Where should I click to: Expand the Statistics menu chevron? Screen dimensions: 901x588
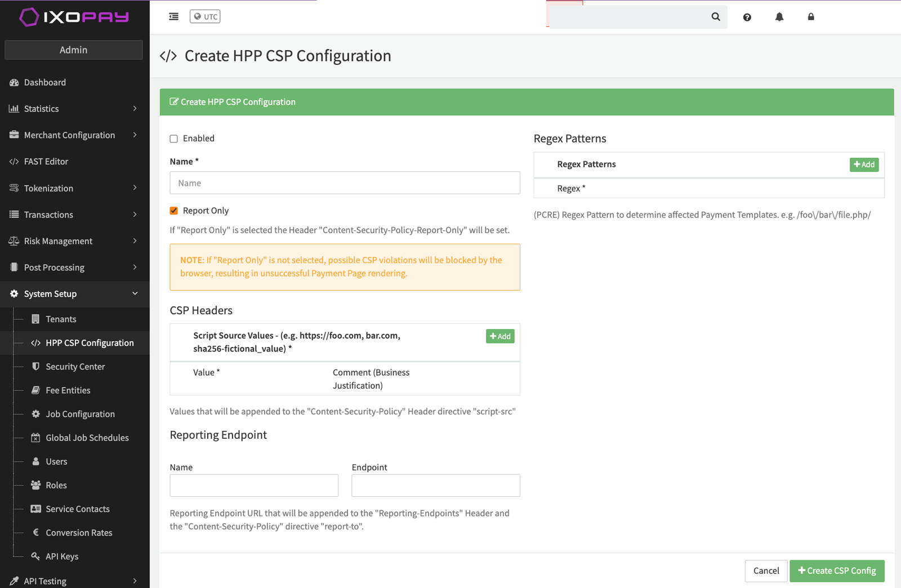[x=135, y=108]
